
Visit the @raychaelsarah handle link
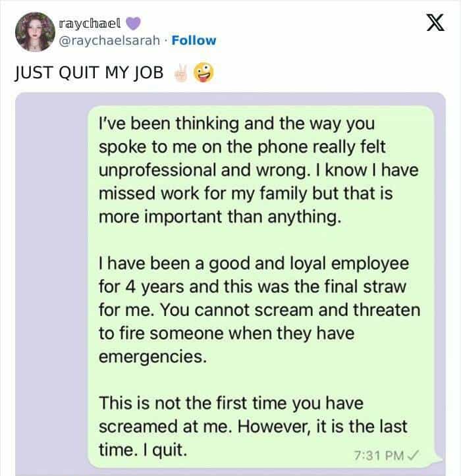point(110,40)
